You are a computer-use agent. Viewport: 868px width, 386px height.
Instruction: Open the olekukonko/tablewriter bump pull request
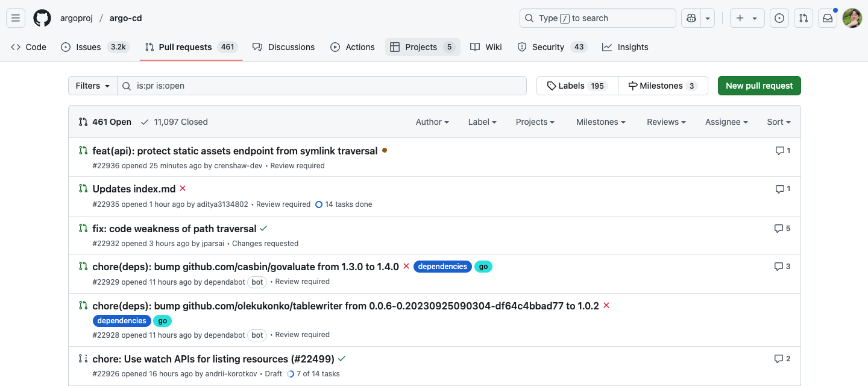coord(345,306)
